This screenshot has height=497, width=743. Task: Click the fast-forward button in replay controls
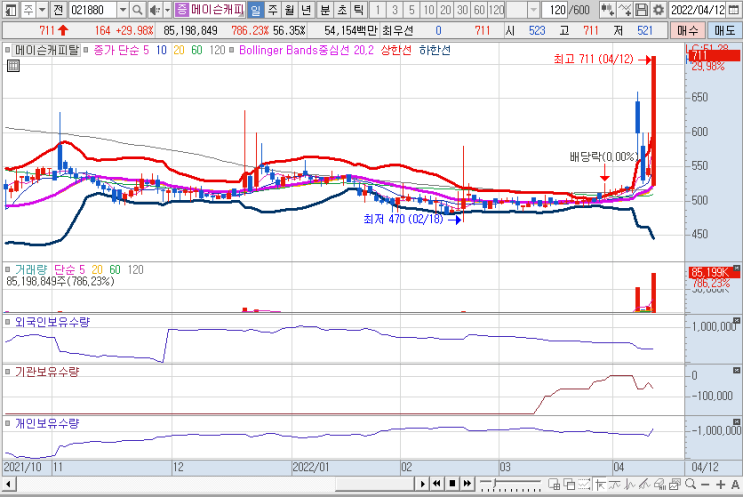[467, 484]
